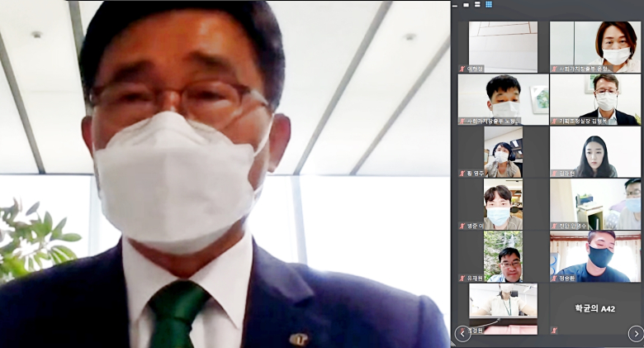644x348 pixels.
Task: Click muted mic icon on 유재원 tile
Action: coord(462,279)
